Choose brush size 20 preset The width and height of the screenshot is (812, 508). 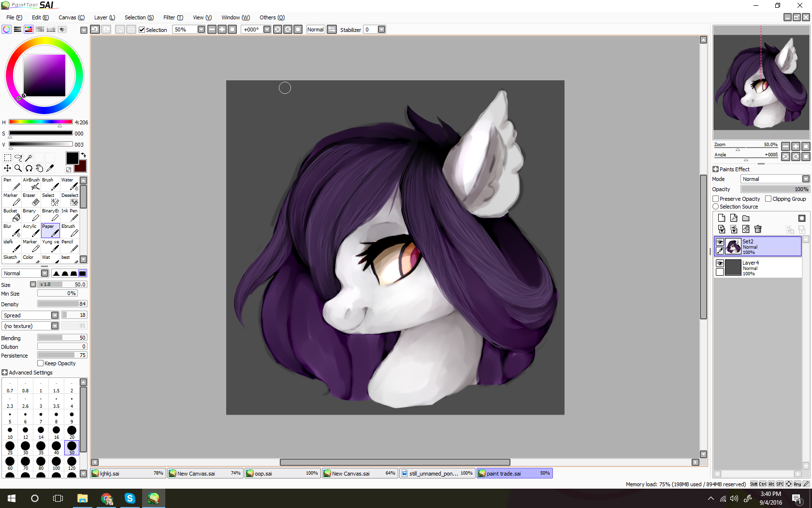72,432
